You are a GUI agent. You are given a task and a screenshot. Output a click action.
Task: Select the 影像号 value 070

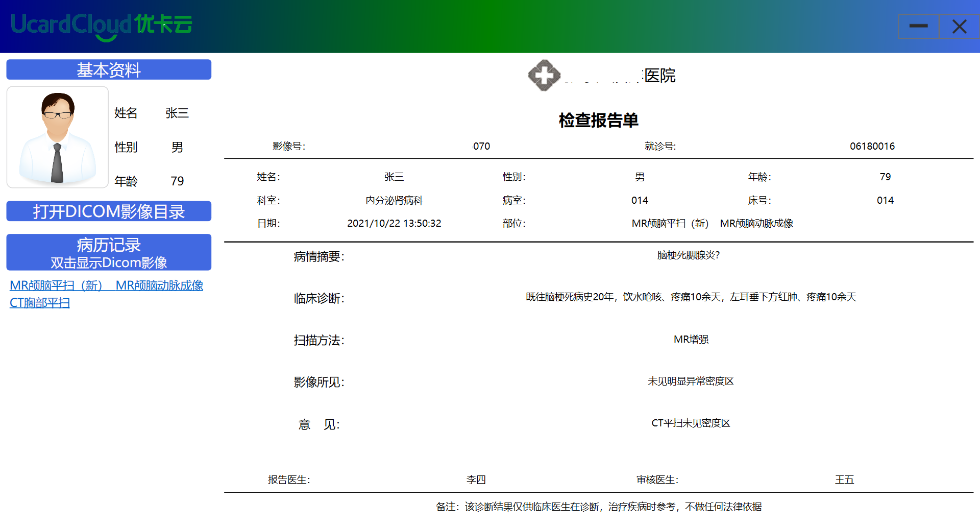tap(481, 147)
